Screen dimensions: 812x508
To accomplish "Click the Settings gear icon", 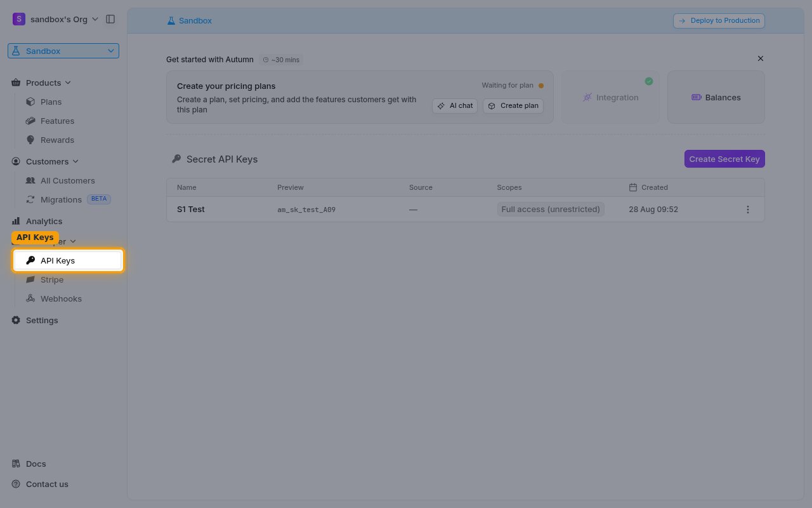I will coord(16,320).
